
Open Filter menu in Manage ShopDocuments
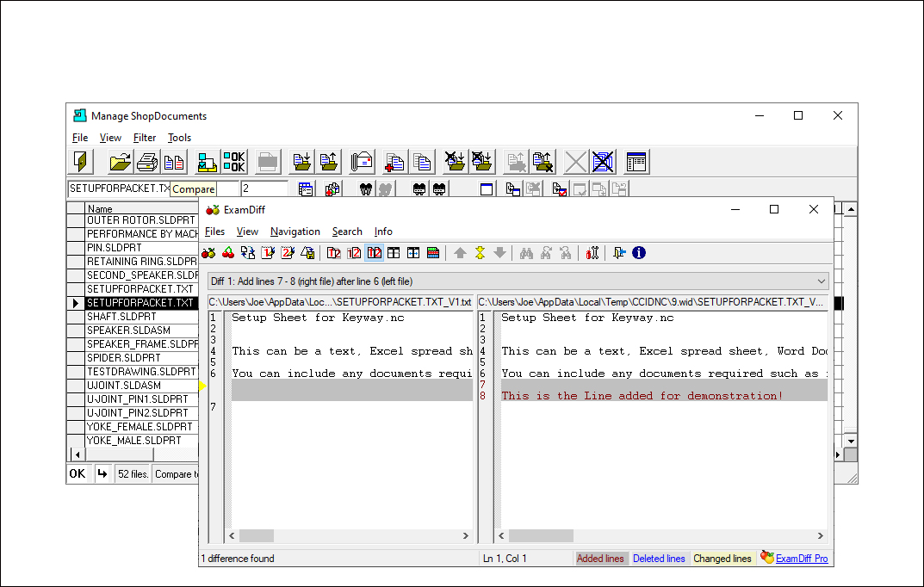[x=145, y=137]
